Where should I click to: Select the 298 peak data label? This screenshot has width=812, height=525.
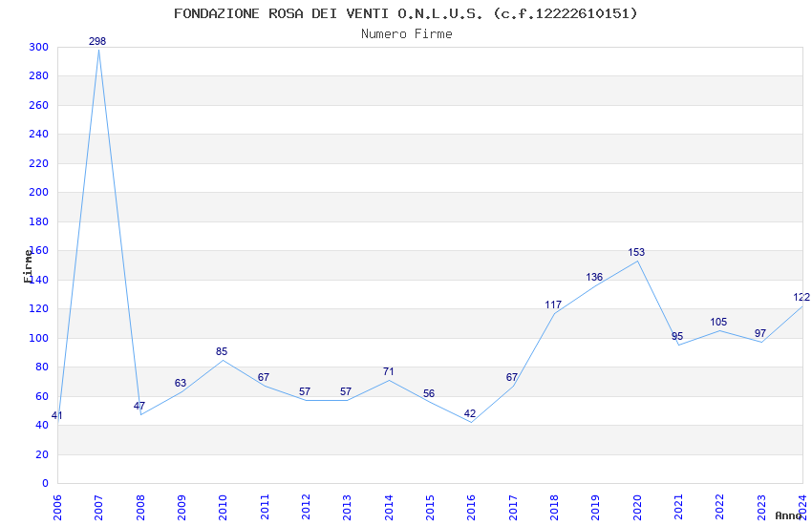pos(97,41)
